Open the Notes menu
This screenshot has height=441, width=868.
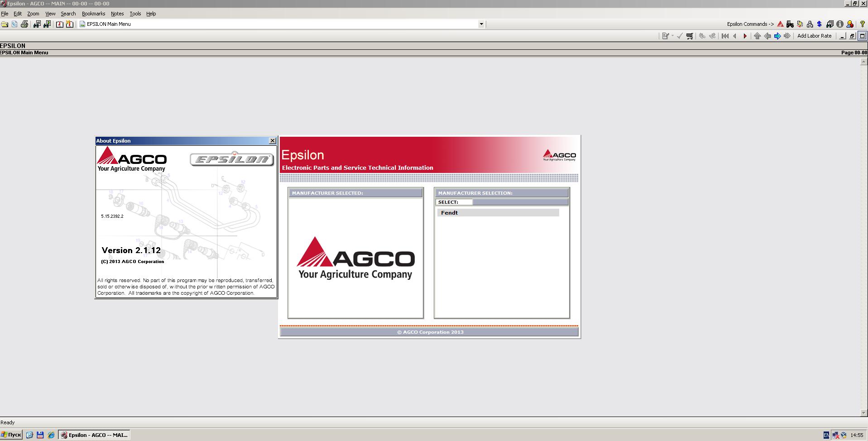[x=117, y=14]
